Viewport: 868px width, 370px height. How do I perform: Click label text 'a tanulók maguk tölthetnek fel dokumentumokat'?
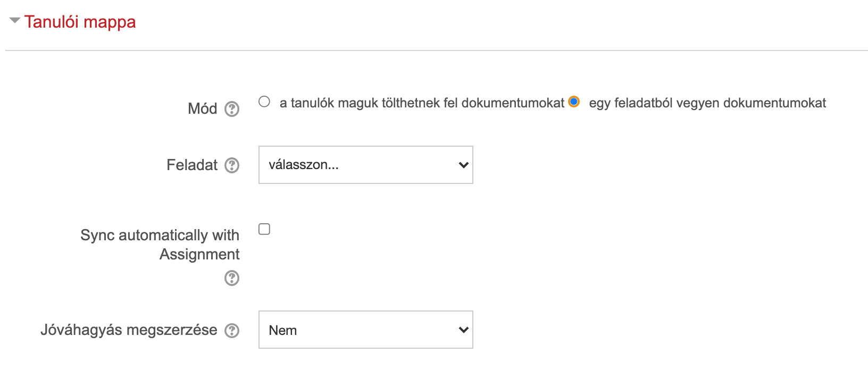click(422, 103)
